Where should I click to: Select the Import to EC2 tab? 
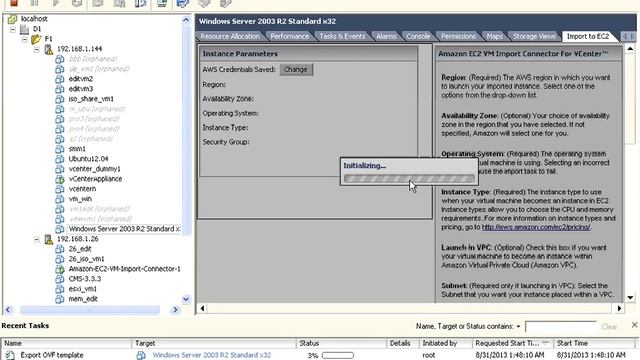click(588, 36)
